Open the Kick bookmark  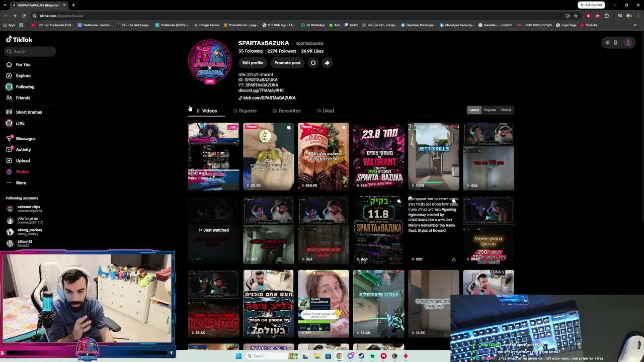pyautogui.click(x=335, y=25)
